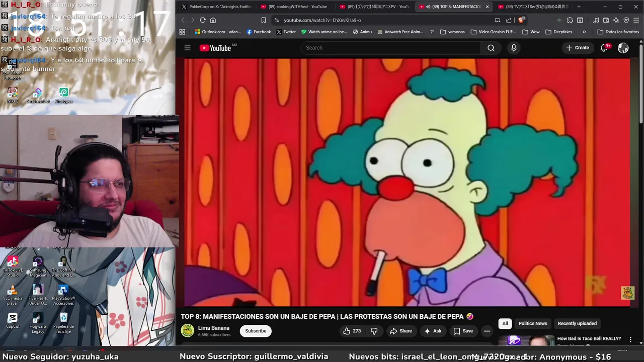Image resolution: width=644 pixels, height=362 pixels.
Task: Open browser extensions puzzle icon
Action: tap(570, 20)
